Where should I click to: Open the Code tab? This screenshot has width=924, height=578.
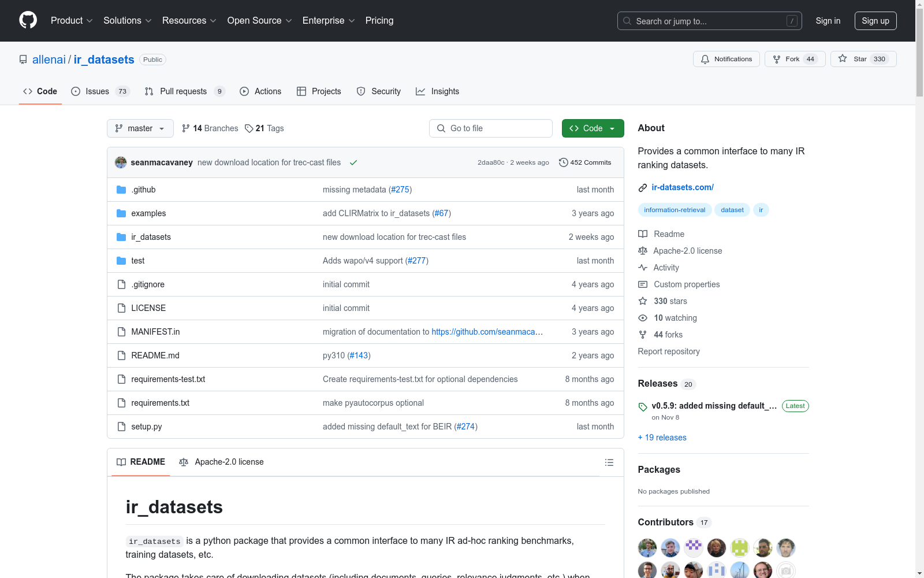coord(40,91)
